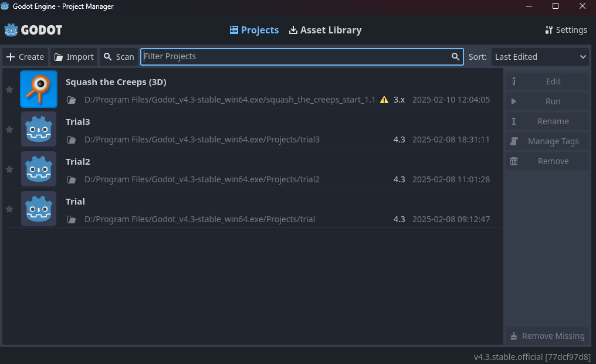The height and width of the screenshot is (364, 596).
Task: Click the Run button in side panel
Action: tap(547, 101)
